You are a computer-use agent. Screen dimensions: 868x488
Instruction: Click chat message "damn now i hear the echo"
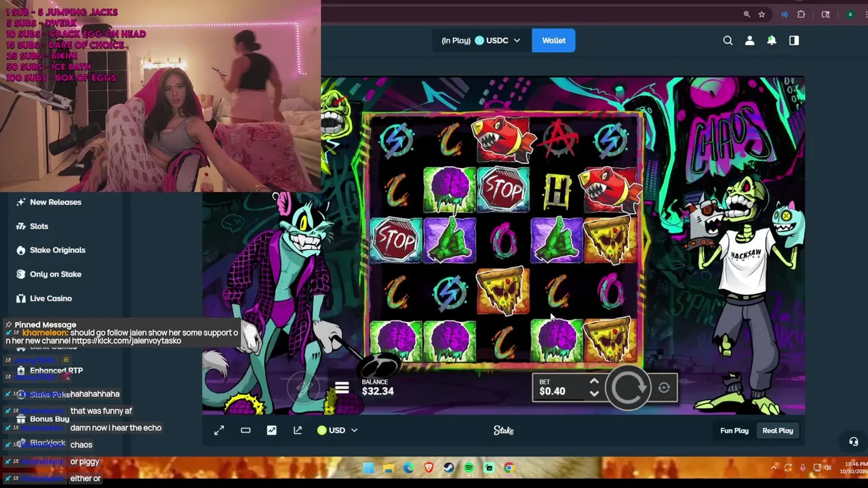tap(116, 428)
